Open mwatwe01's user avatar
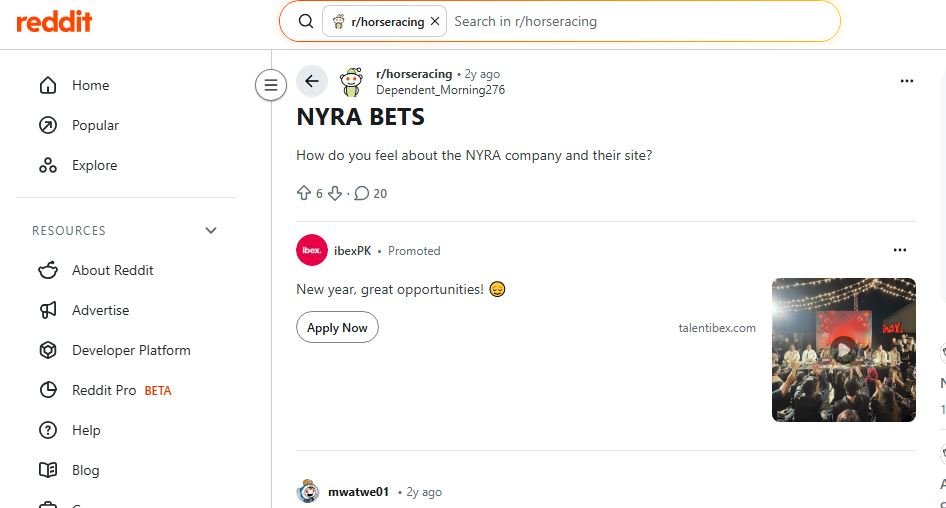Image resolution: width=946 pixels, height=508 pixels. click(308, 491)
